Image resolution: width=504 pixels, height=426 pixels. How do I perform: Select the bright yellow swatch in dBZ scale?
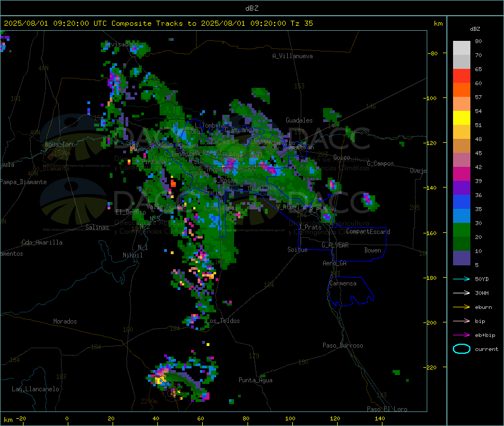pyautogui.click(x=461, y=118)
